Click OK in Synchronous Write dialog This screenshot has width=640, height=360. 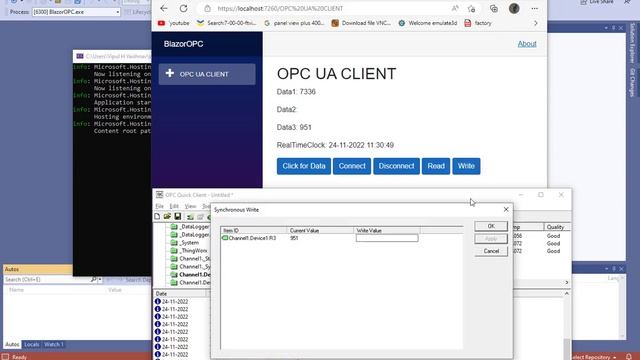(x=491, y=226)
